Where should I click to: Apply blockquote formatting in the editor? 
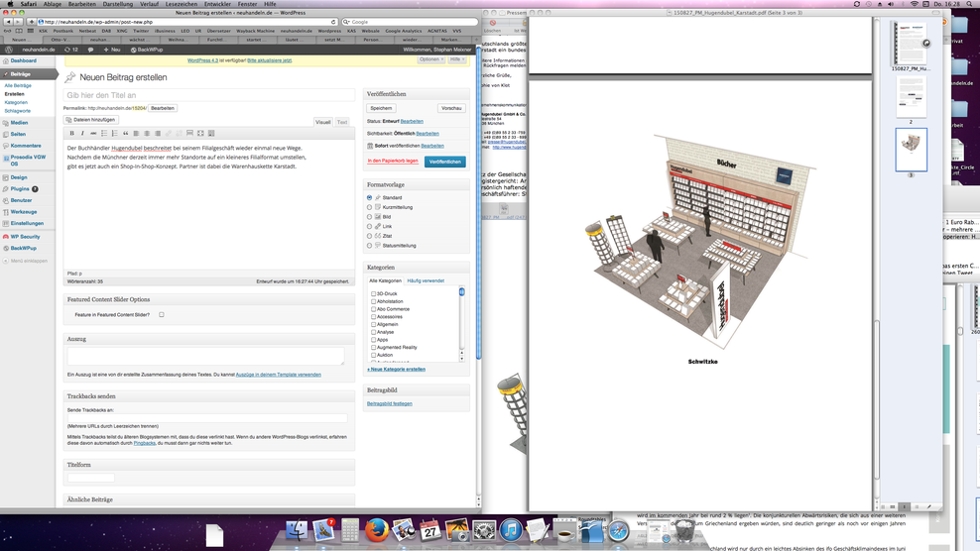[125, 133]
